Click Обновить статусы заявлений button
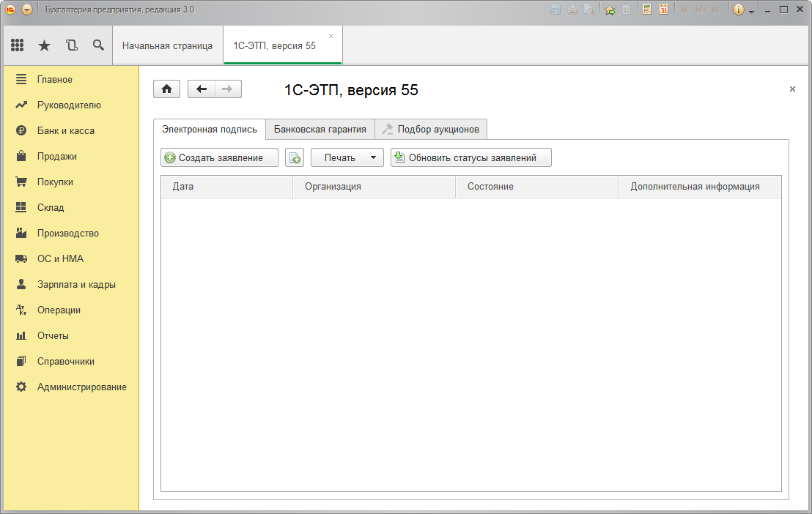This screenshot has height=514, width=812. [x=471, y=157]
